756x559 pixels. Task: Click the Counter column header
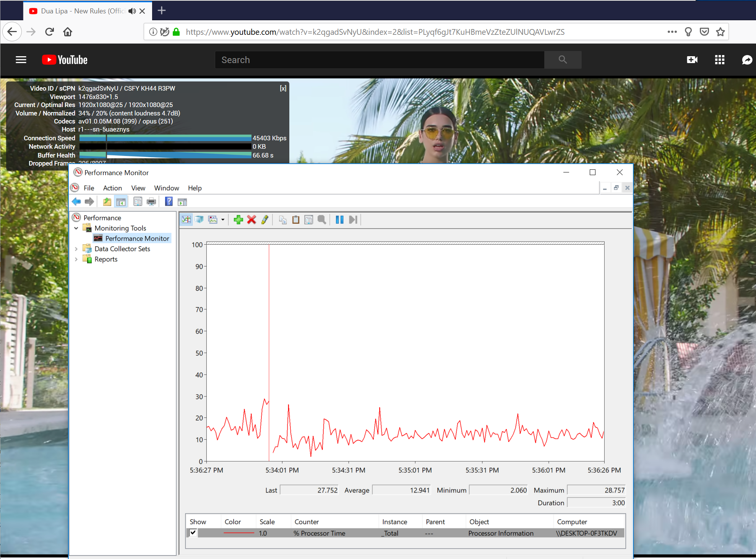[307, 522]
